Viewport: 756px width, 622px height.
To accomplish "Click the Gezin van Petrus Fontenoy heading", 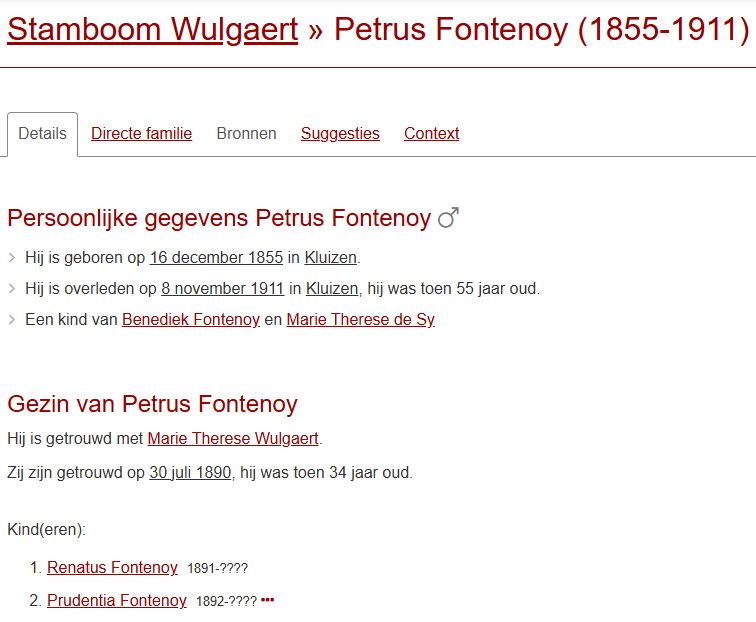I will coord(152,404).
